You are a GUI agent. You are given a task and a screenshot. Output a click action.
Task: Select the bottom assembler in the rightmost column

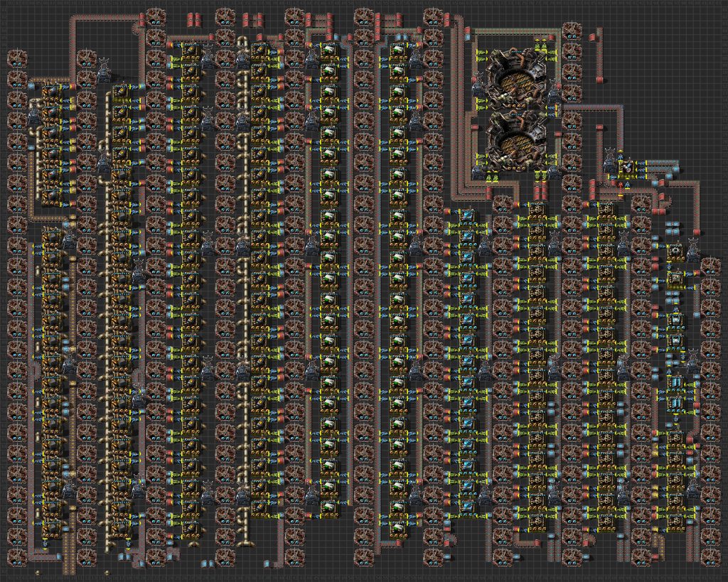(x=675, y=522)
